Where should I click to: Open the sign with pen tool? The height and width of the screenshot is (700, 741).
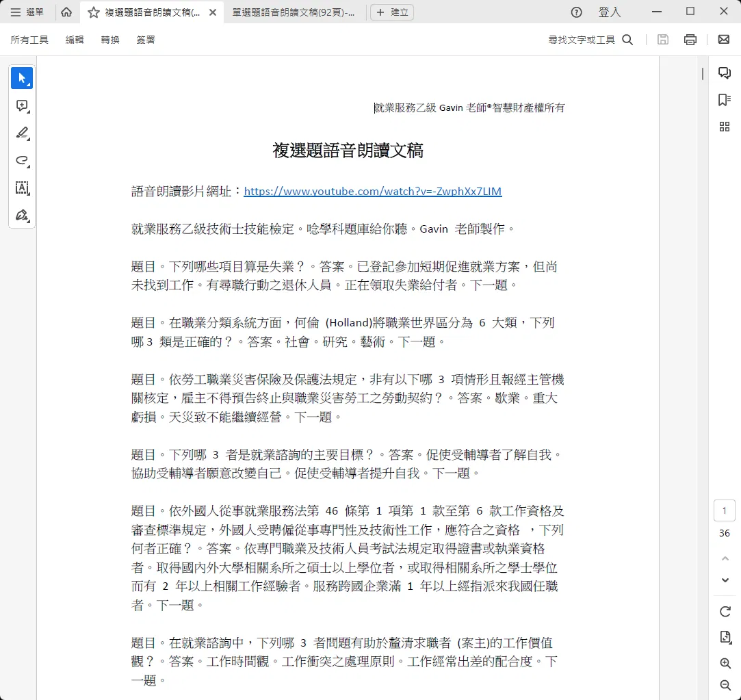click(22, 216)
